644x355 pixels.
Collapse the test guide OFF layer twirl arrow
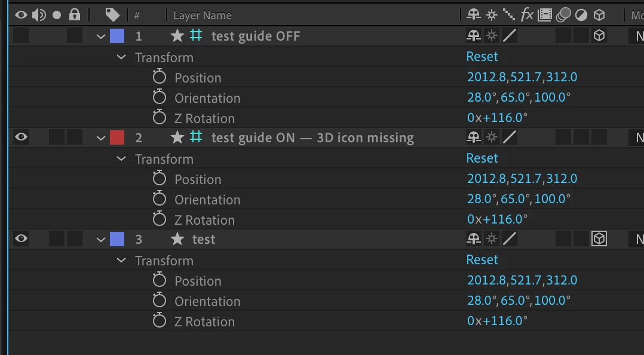pos(101,36)
